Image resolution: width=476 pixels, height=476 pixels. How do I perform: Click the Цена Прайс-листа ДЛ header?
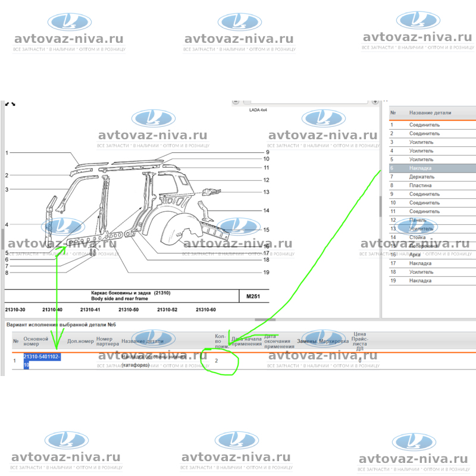tap(360, 341)
